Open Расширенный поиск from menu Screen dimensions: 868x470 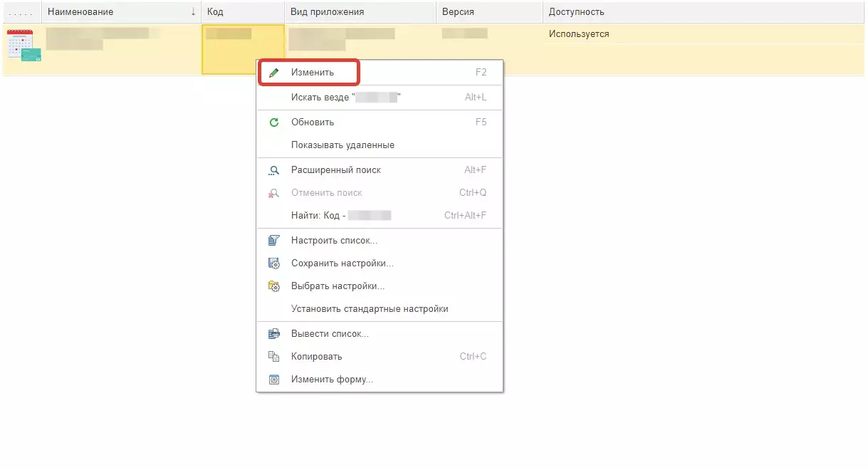point(379,170)
